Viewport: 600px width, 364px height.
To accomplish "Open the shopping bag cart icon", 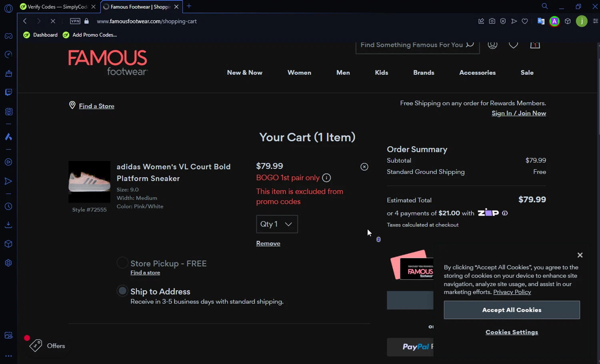I will pyautogui.click(x=535, y=45).
